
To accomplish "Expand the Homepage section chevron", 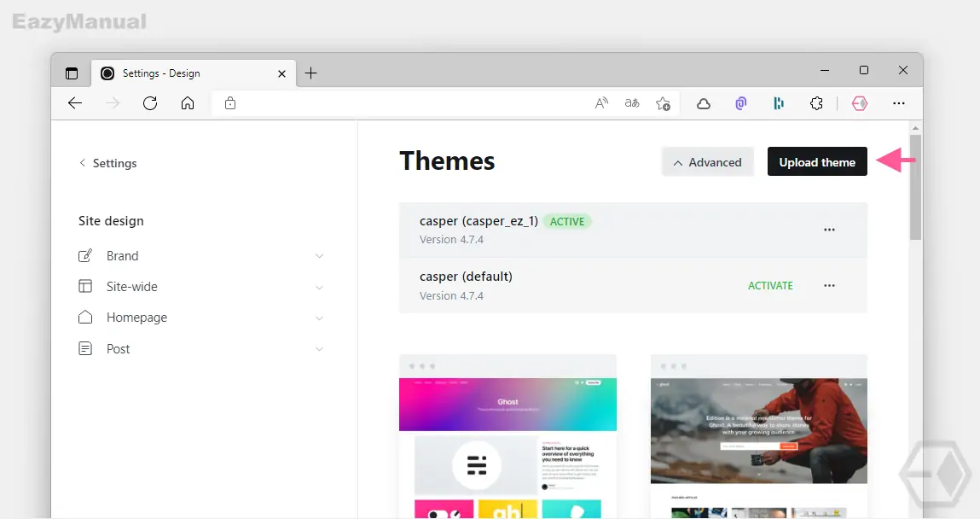I will click(319, 318).
